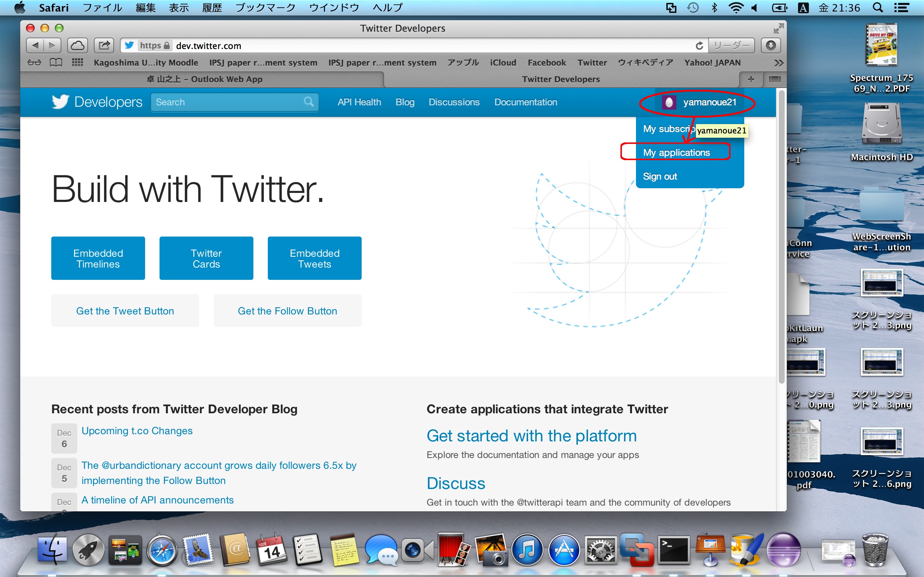Image resolution: width=924 pixels, height=577 pixels.
Task: Toggle the Reader button in address bar
Action: click(x=731, y=46)
